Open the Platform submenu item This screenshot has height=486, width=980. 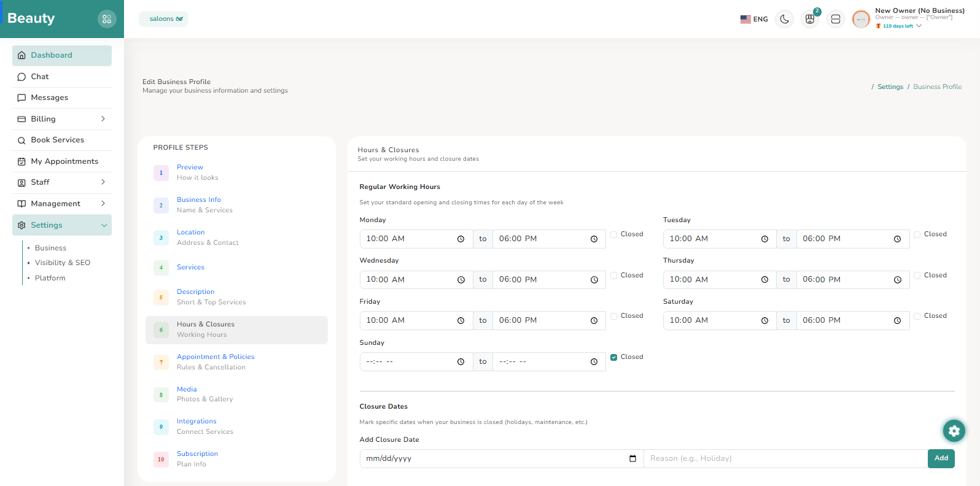click(50, 278)
